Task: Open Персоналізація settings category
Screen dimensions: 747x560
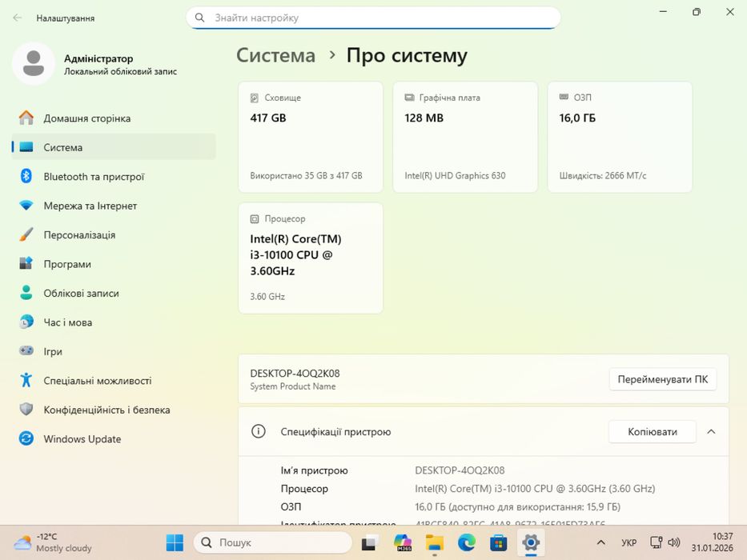Action: tap(114, 234)
